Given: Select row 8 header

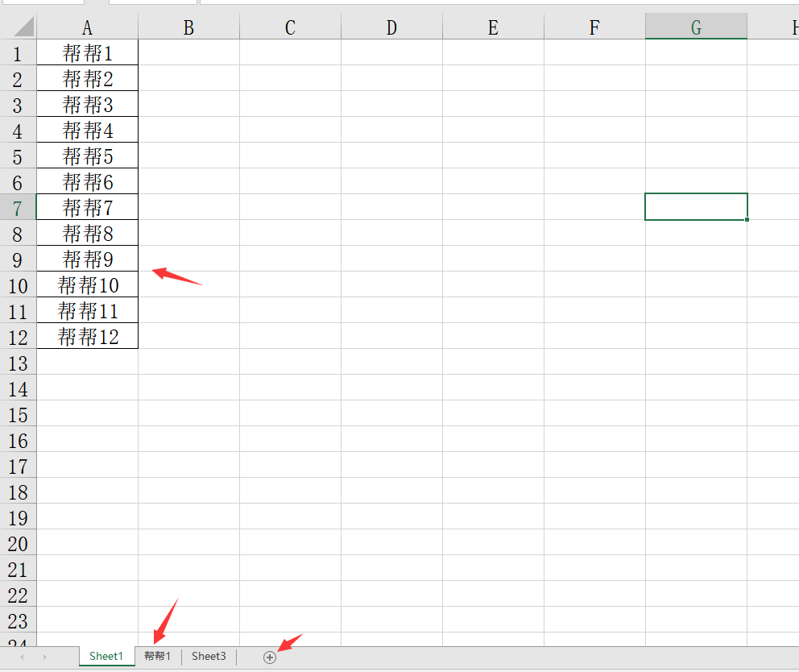Looking at the screenshot, I should pyautogui.click(x=18, y=234).
